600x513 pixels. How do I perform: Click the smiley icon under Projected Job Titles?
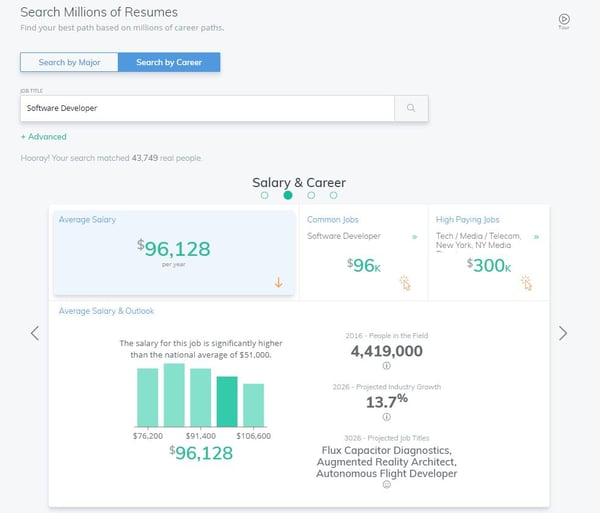pos(386,485)
